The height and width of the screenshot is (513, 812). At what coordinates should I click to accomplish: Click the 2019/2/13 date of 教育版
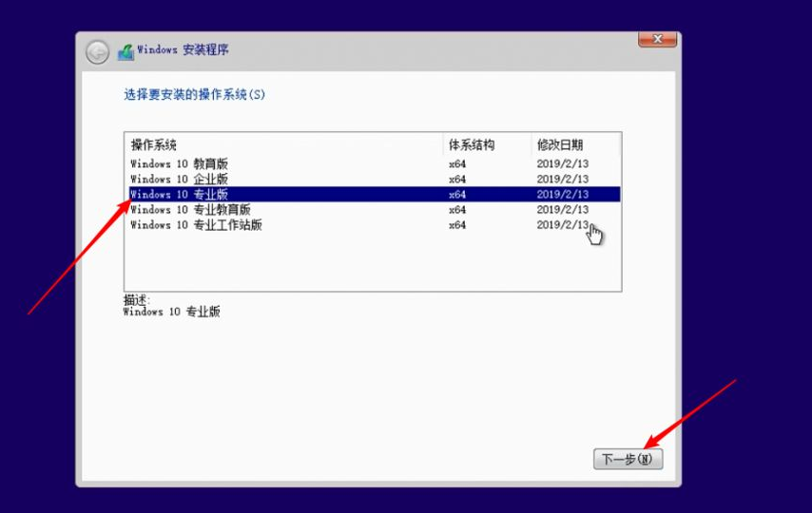click(x=562, y=164)
